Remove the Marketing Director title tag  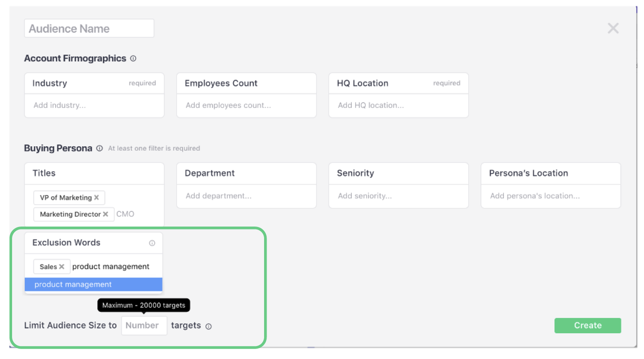(106, 214)
